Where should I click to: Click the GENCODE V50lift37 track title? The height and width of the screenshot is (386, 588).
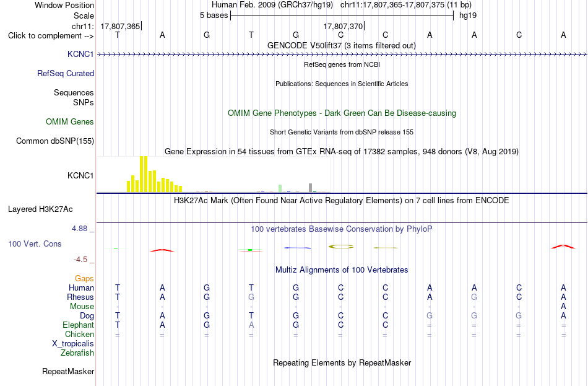(x=342, y=45)
